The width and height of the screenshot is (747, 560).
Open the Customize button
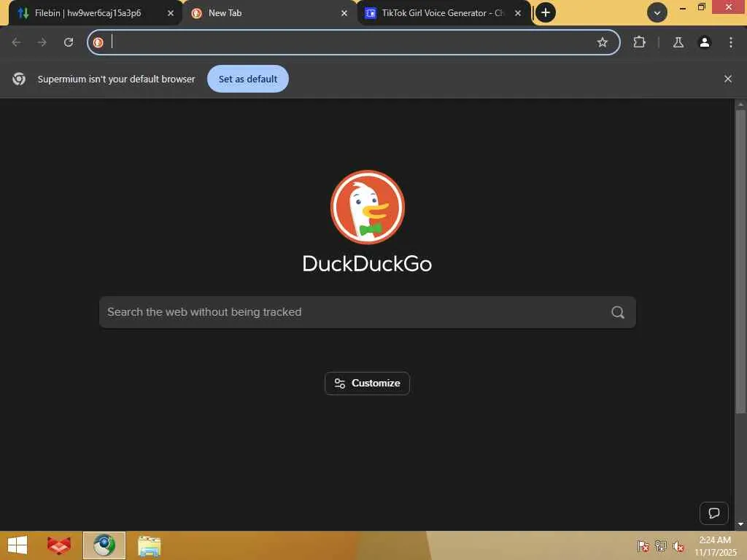pyautogui.click(x=367, y=384)
